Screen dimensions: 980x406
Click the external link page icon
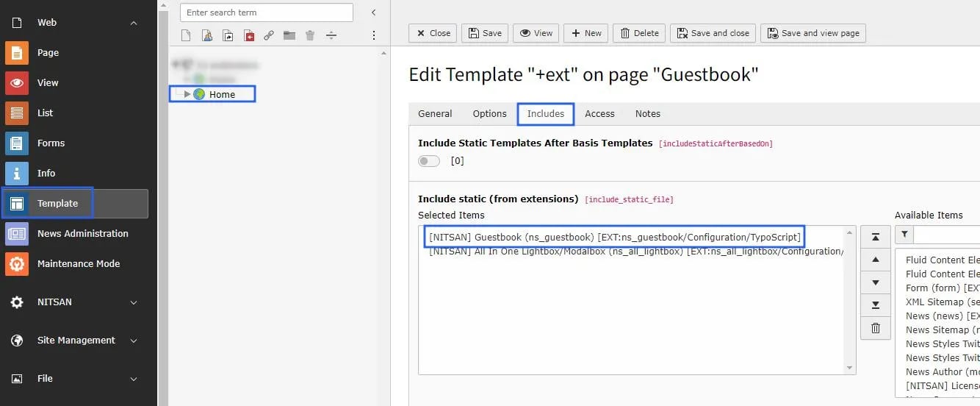[269, 35]
